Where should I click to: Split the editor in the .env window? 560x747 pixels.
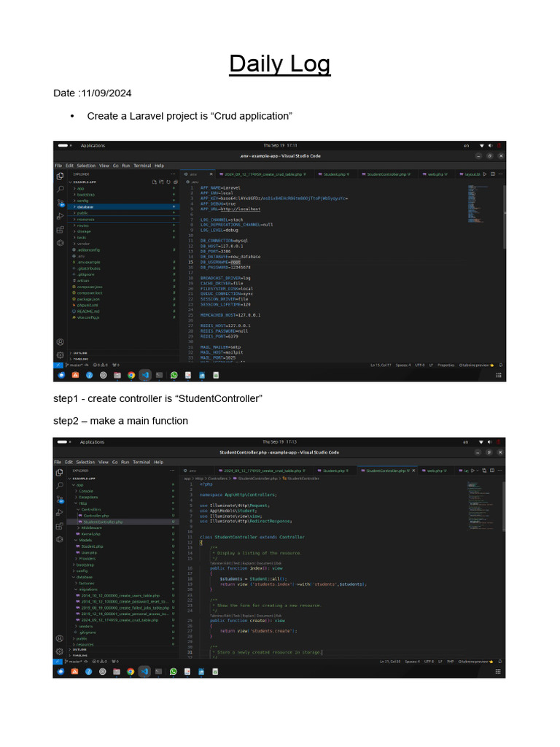[x=492, y=174]
